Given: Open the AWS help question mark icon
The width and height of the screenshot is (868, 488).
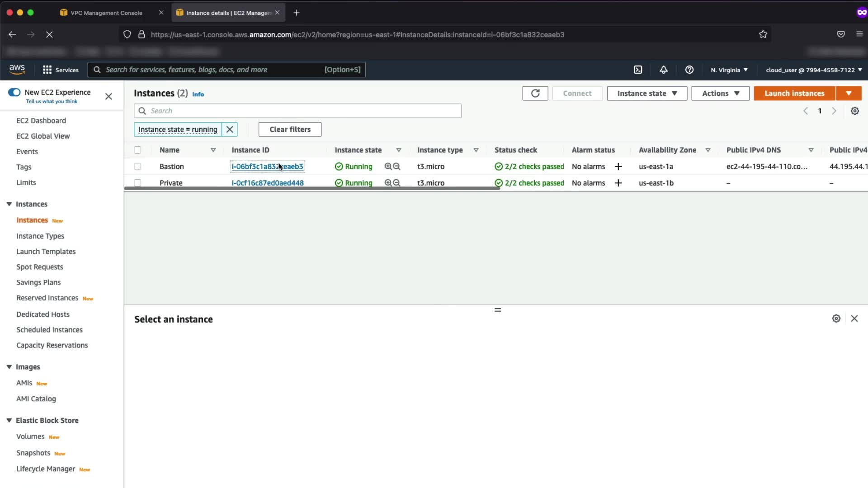Looking at the screenshot, I should (x=689, y=70).
